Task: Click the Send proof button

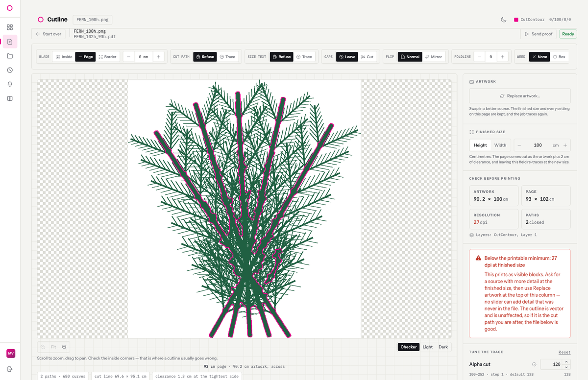Action: pos(538,34)
